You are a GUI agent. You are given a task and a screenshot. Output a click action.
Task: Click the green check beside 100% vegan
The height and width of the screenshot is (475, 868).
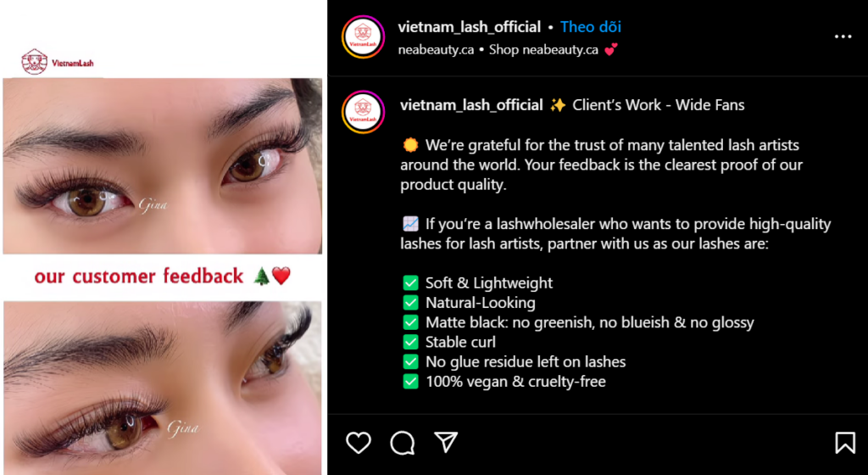click(x=410, y=382)
